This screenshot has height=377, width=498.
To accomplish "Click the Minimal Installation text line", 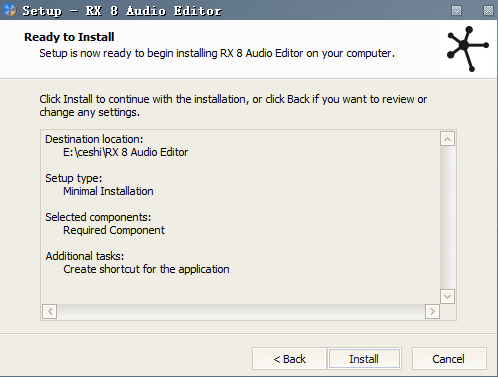I will [108, 191].
